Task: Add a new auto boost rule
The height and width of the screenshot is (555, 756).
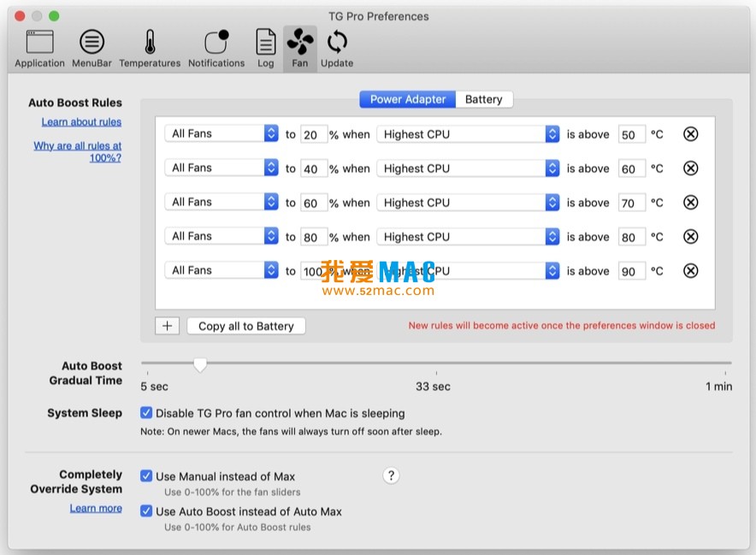Action: click(x=168, y=326)
